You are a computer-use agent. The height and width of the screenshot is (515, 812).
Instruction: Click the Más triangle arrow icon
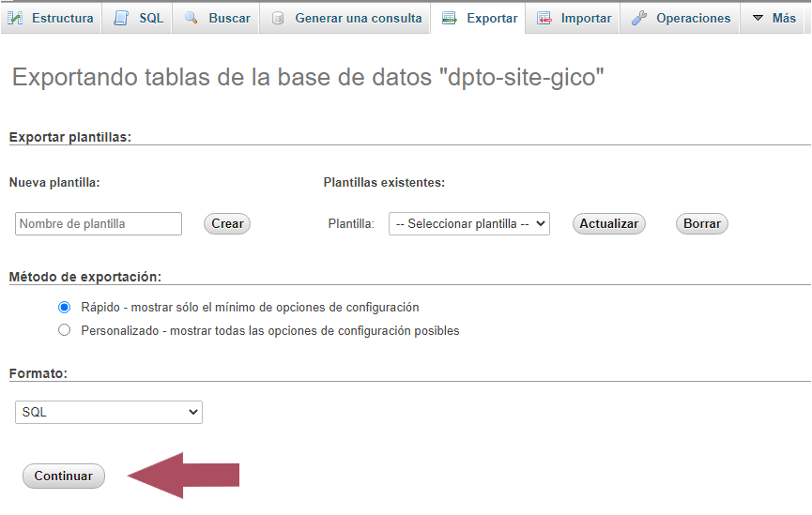pos(758,18)
